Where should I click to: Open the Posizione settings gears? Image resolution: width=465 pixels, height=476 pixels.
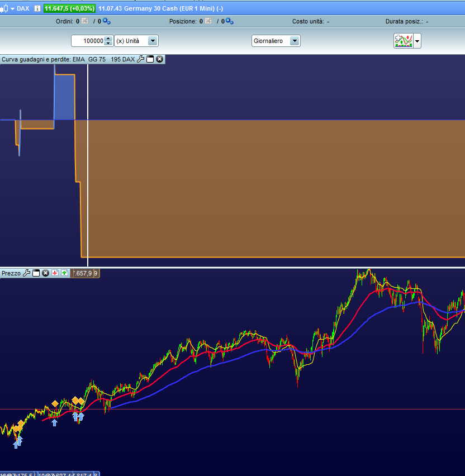click(x=229, y=21)
